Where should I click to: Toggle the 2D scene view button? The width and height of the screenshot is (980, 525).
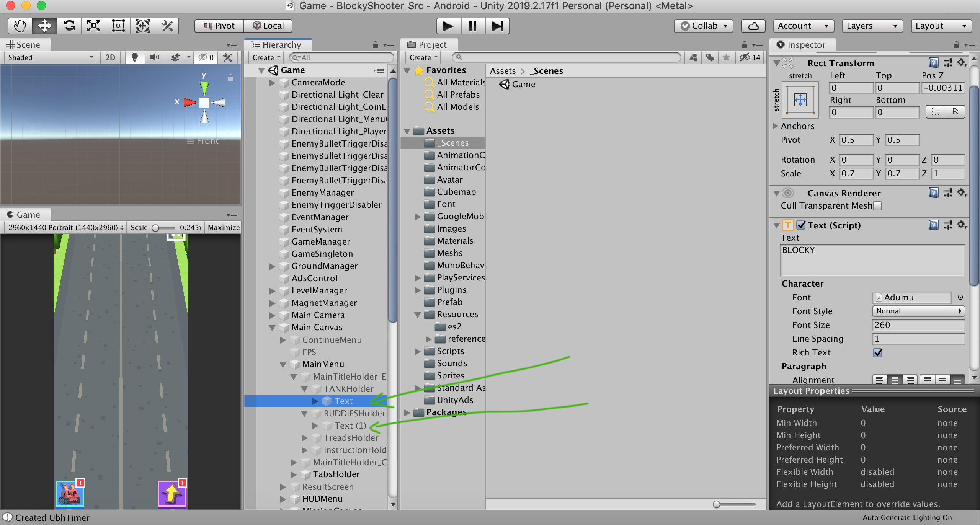point(110,57)
